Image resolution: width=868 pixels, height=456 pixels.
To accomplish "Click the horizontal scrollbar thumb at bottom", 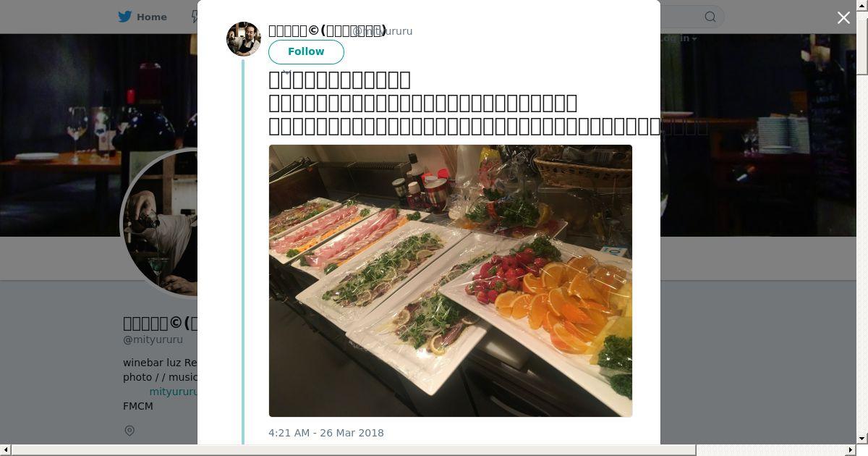I will [x=354, y=450].
